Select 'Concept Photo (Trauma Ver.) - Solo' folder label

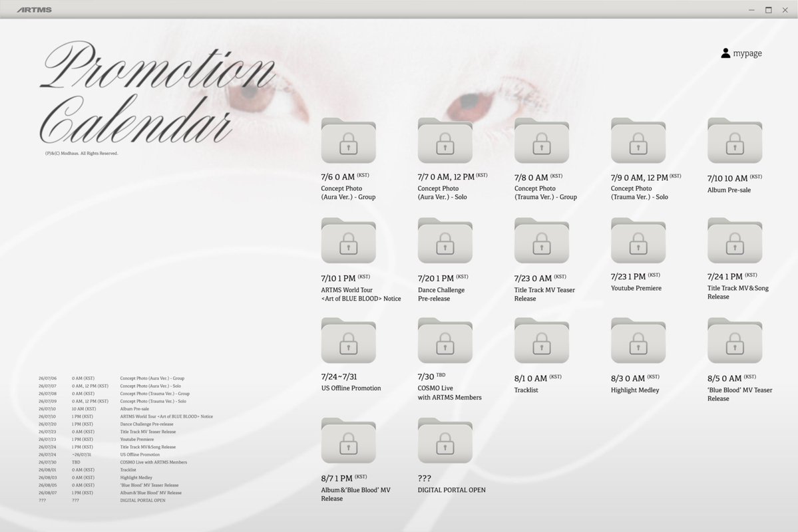[x=639, y=193]
